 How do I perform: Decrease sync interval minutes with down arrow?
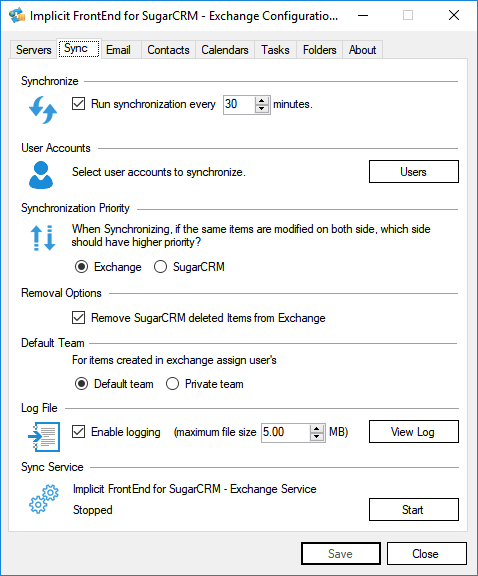(262, 109)
